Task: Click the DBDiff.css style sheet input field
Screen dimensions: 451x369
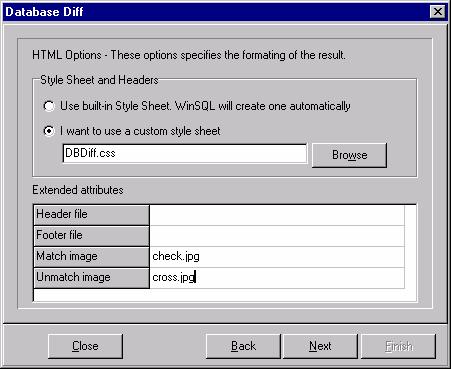Action: coord(184,153)
